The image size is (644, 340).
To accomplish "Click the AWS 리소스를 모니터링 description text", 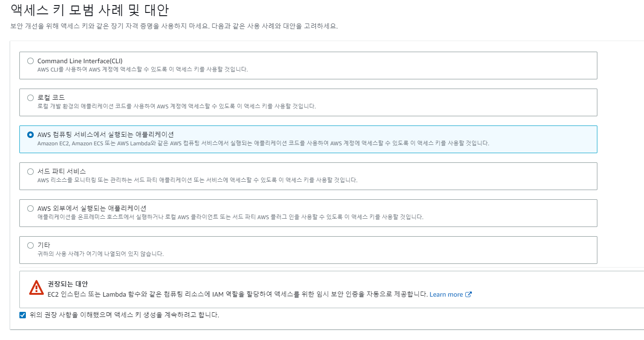I will coord(197,180).
